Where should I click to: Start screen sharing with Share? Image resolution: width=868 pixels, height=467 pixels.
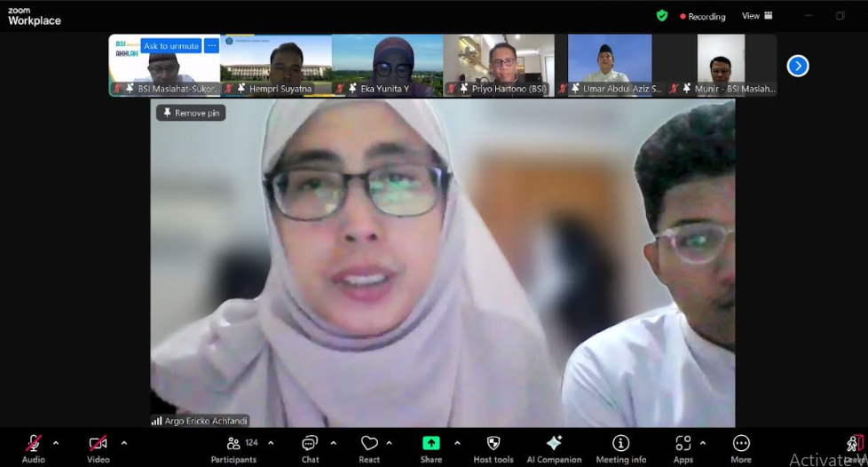click(x=431, y=445)
